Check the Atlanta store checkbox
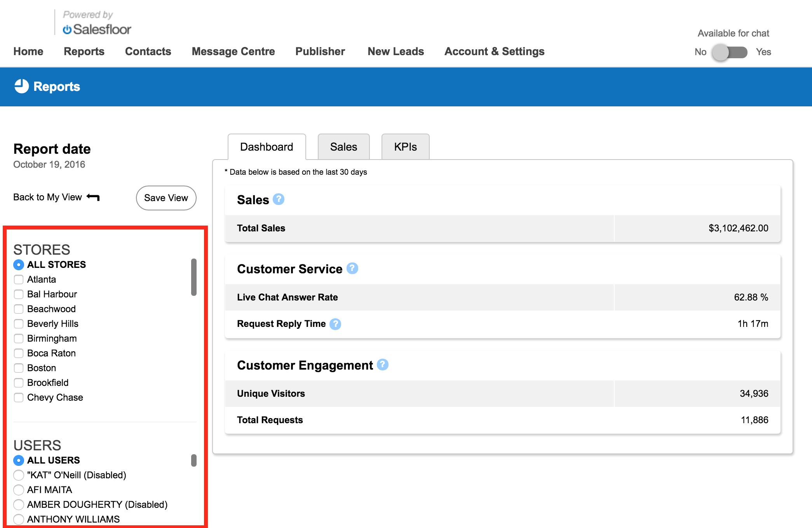The image size is (812, 528). point(19,280)
